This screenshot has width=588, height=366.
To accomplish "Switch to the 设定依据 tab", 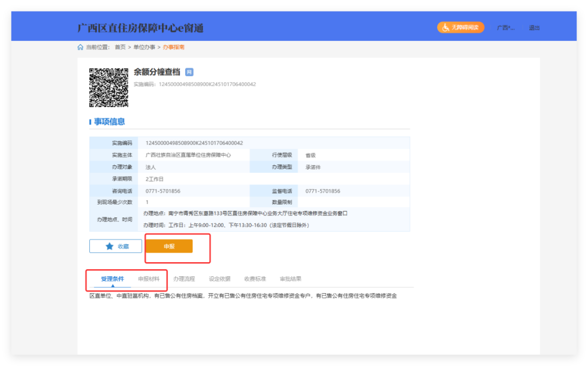I will pos(219,279).
